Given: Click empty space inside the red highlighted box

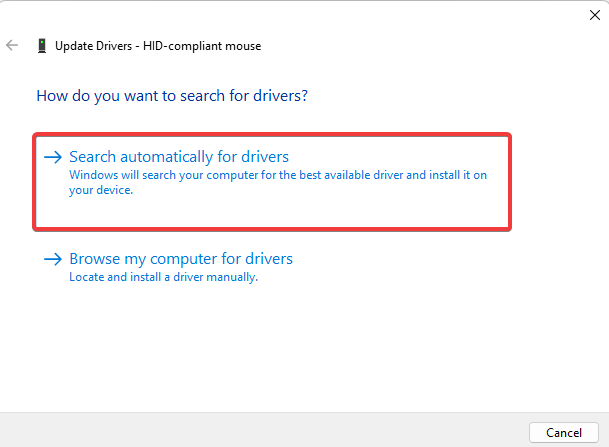Looking at the screenshot, I should click(x=272, y=212).
